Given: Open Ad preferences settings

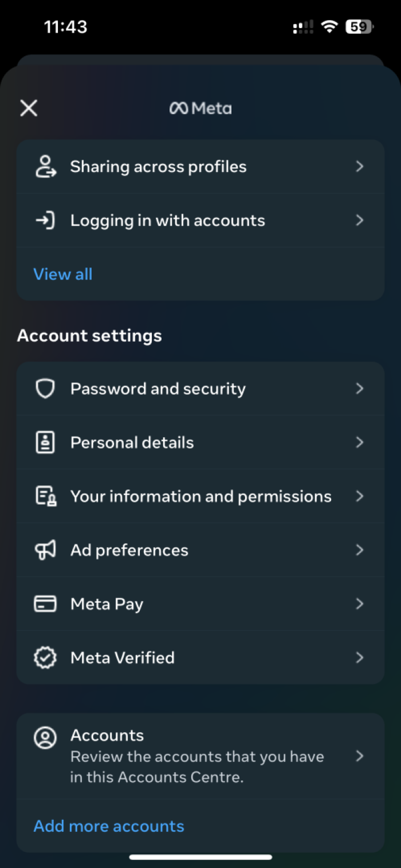Looking at the screenshot, I should [360, 550].
